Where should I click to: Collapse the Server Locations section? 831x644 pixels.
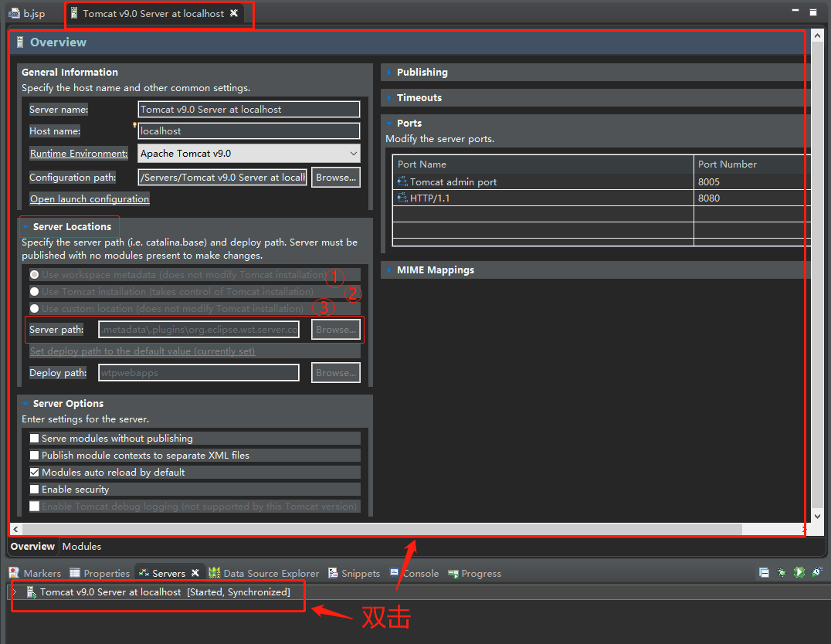25,227
